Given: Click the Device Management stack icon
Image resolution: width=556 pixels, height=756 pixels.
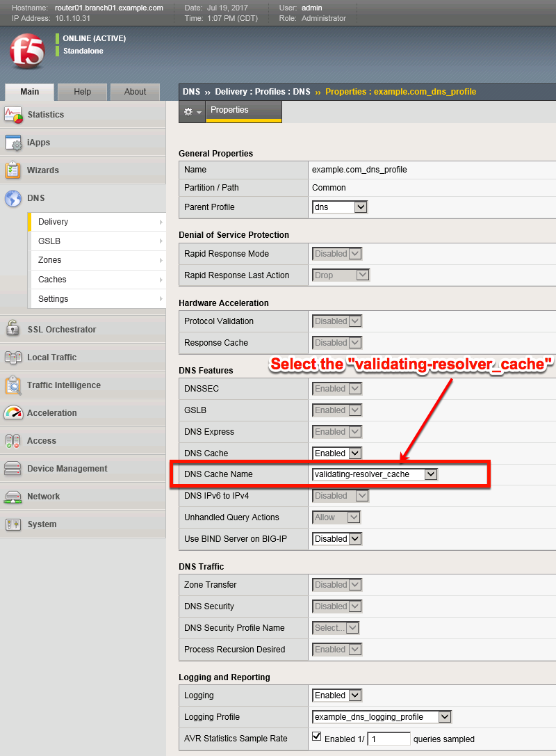Looking at the screenshot, I should (x=13, y=468).
